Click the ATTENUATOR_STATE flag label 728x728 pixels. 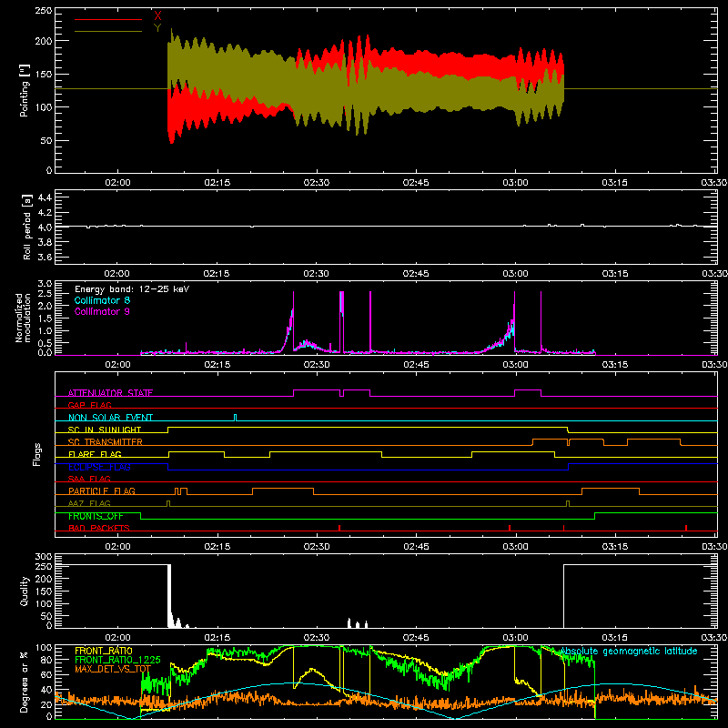(x=110, y=393)
